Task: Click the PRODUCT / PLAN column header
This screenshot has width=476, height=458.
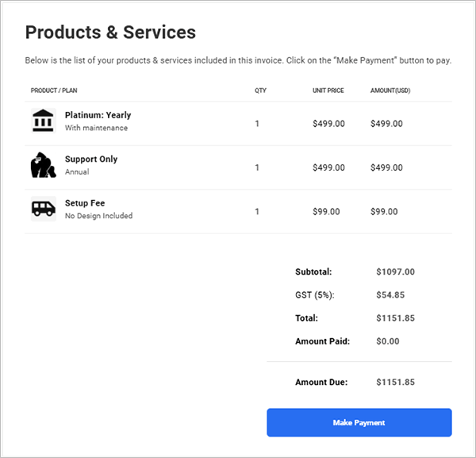Action: (54, 90)
